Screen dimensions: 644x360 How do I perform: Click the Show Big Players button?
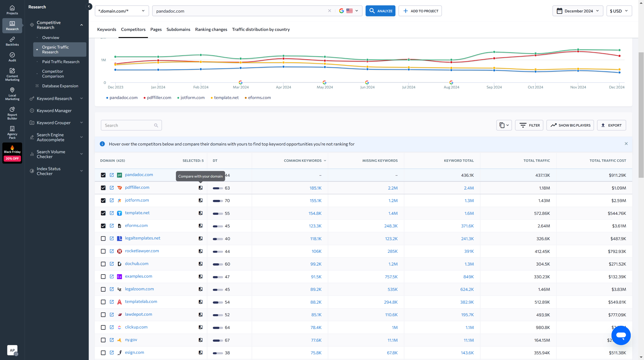[x=570, y=125]
